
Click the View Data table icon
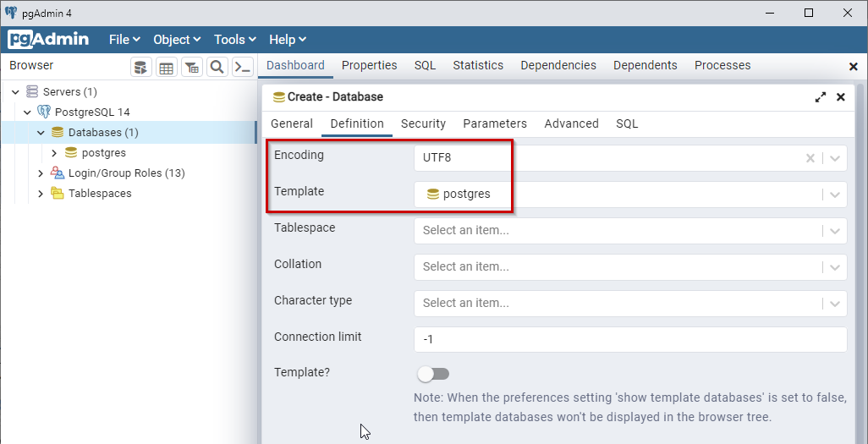[167, 68]
